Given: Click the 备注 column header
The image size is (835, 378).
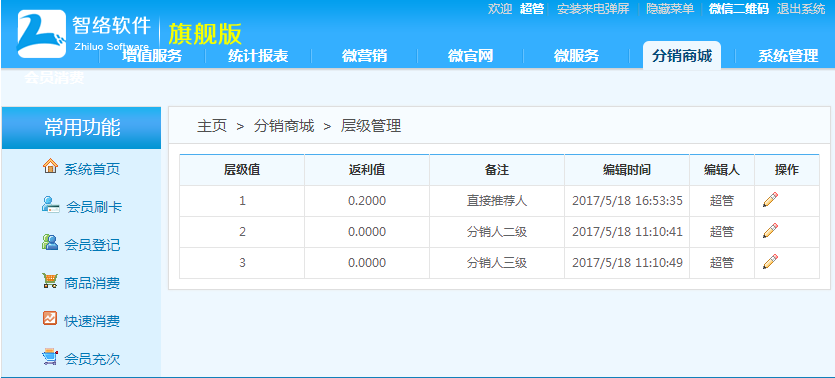Looking at the screenshot, I should 497,170.
